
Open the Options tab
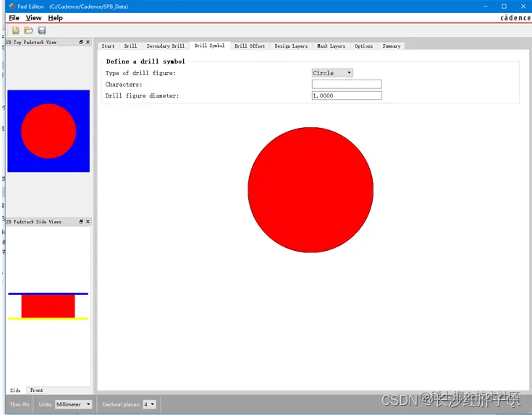point(363,46)
